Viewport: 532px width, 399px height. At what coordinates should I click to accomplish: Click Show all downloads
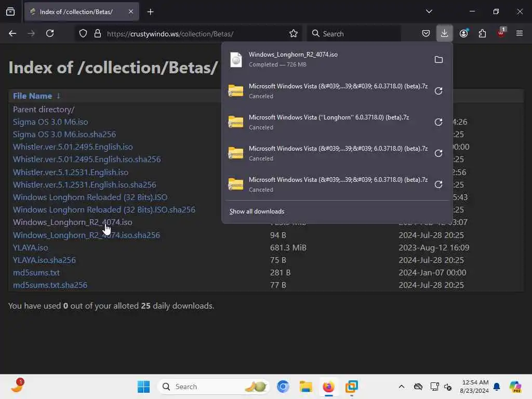pyautogui.click(x=257, y=211)
